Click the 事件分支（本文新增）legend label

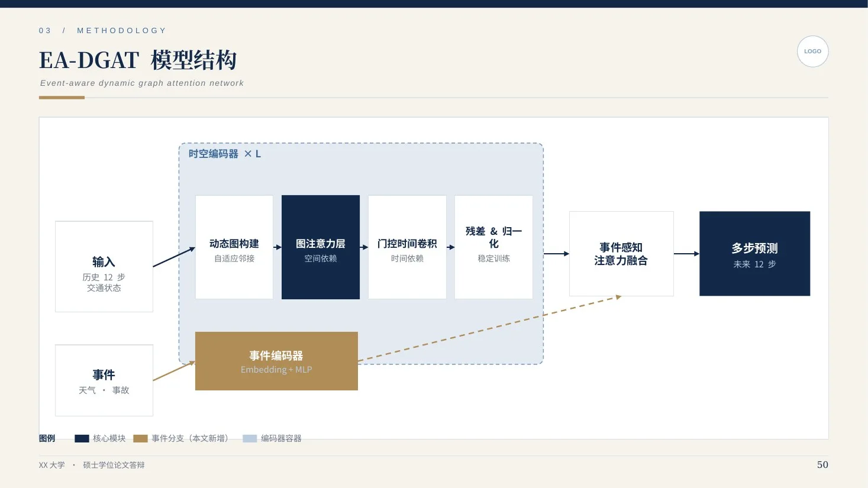coord(190,438)
